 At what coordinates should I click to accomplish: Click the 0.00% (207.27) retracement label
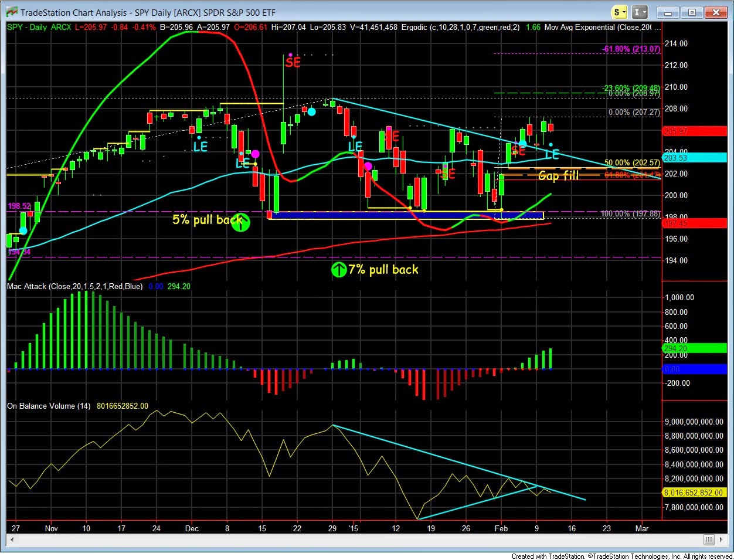point(634,113)
